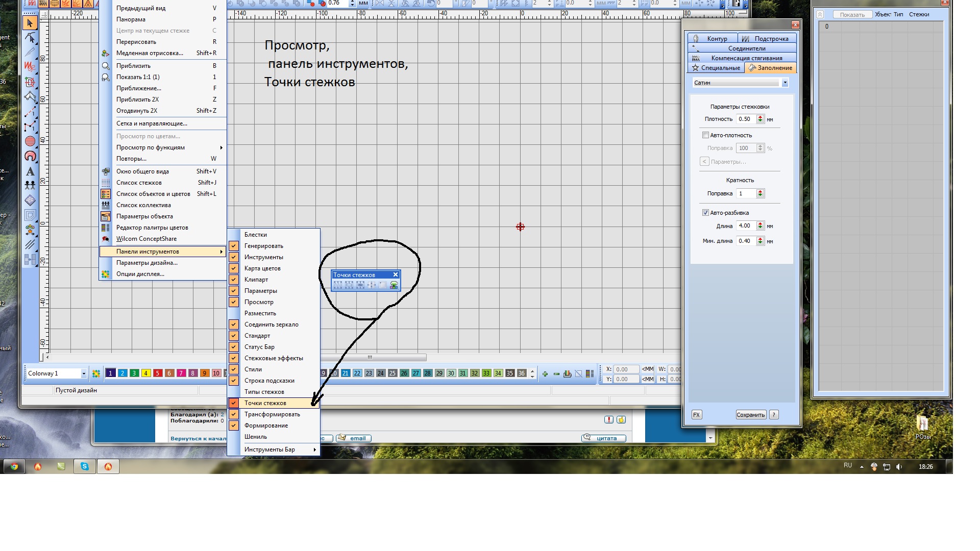Click the Показать button
This screenshot has width=980, height=551.
(x=852, y=15)
